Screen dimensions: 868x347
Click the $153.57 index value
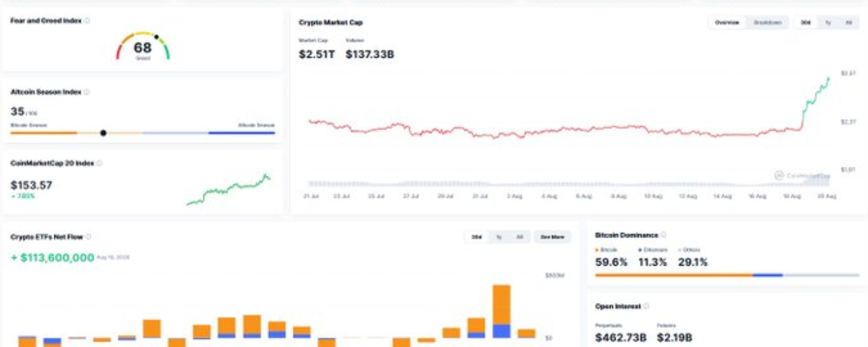pyautogui.click(x=31, y=185)
